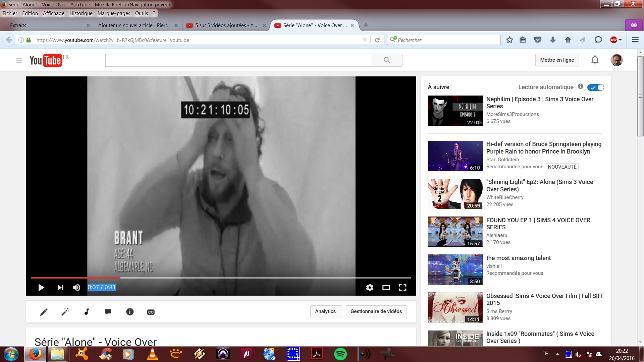Viewport: 644px width, 362px height.
Task: Open the Marque-pages menu
Action: pos(114,13)
